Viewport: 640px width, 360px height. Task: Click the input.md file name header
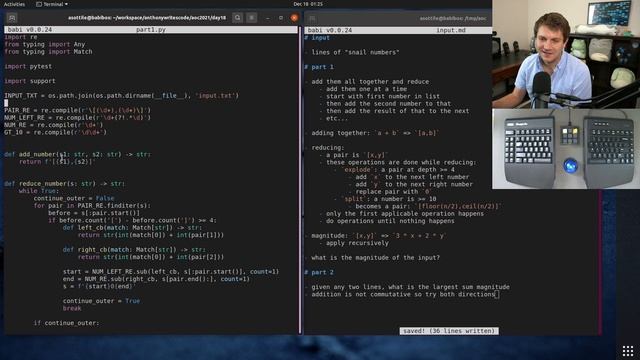click(451, 30)
